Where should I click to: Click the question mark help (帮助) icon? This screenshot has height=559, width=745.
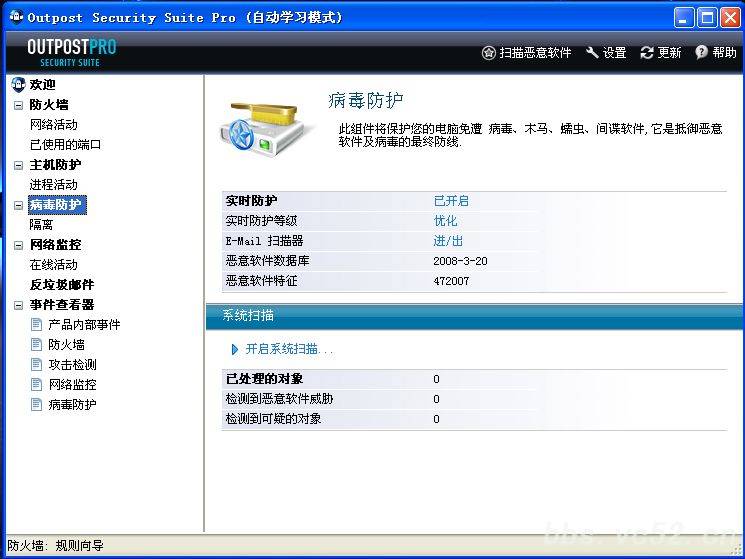tap(701, 52)
